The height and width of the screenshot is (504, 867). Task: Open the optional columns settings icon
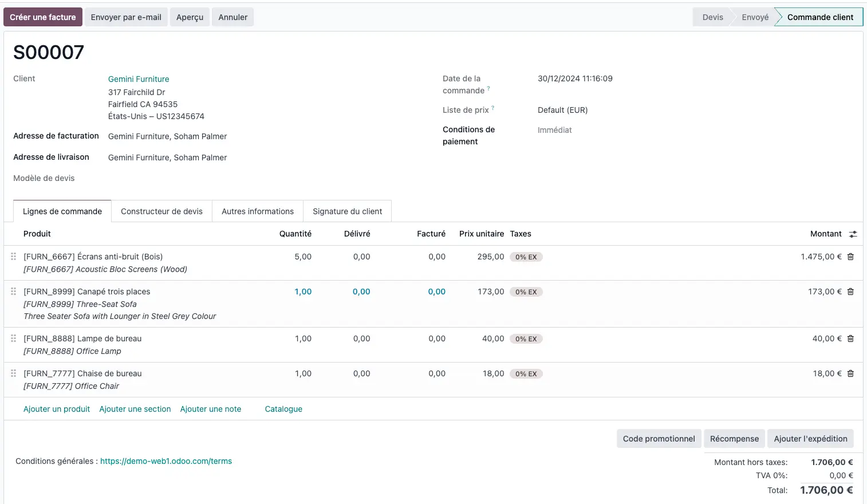click(x=853, y=234)
